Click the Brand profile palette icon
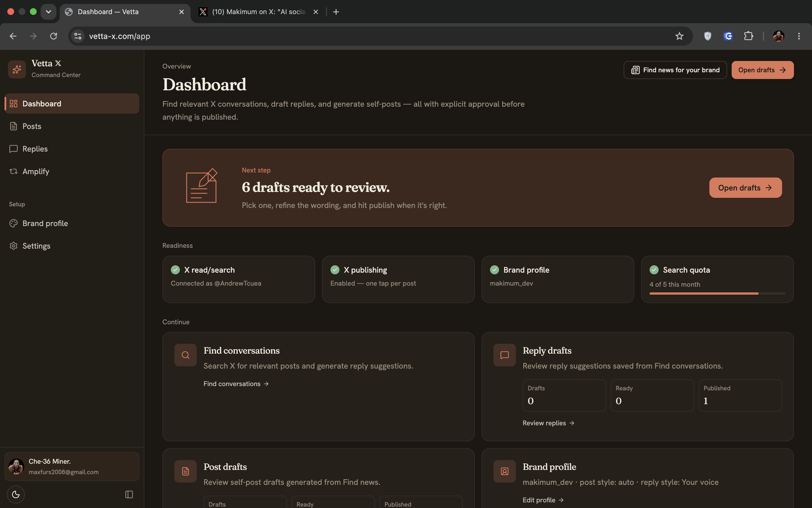 14,224
